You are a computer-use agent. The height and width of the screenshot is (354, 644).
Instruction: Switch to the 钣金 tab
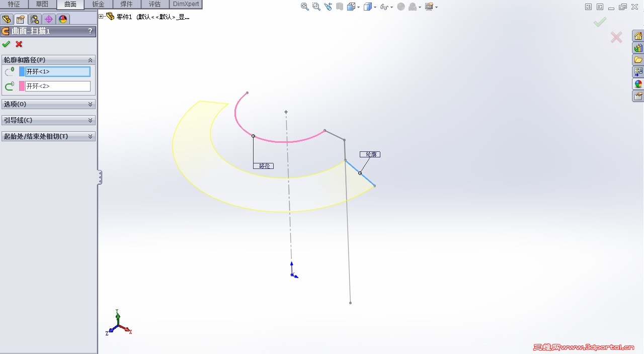pos(99,4)
